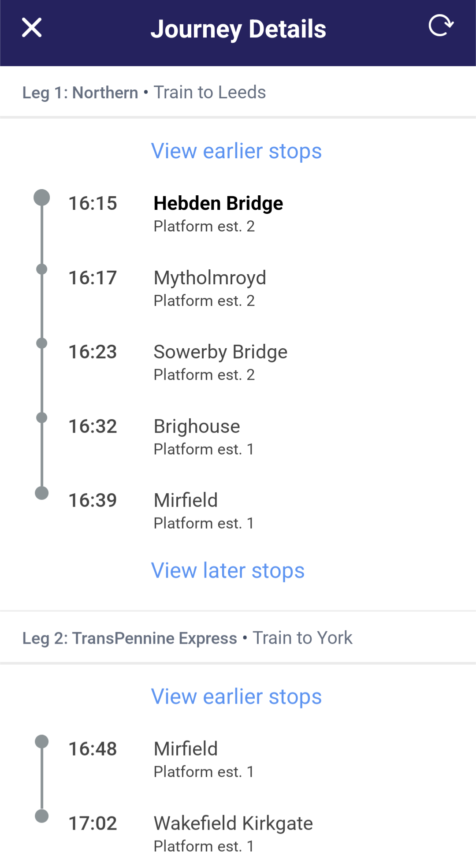Screen dimensions: 476x868
Task: Click the Brighouse timeline dot
Action: point(42,417)
